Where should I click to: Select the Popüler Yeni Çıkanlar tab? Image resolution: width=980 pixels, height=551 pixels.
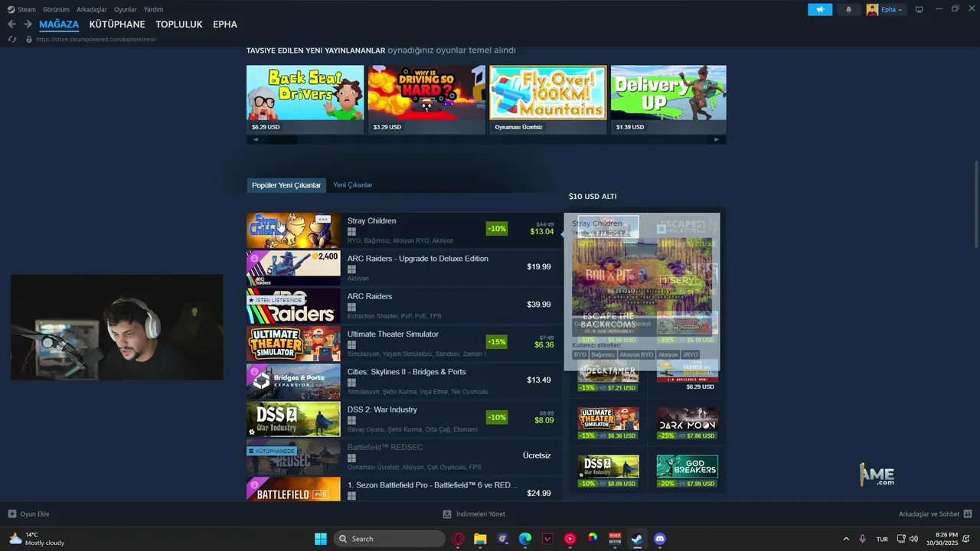(286, 185)
